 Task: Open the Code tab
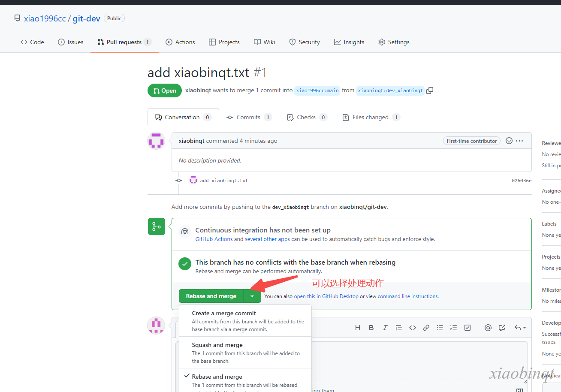(32, 42)
